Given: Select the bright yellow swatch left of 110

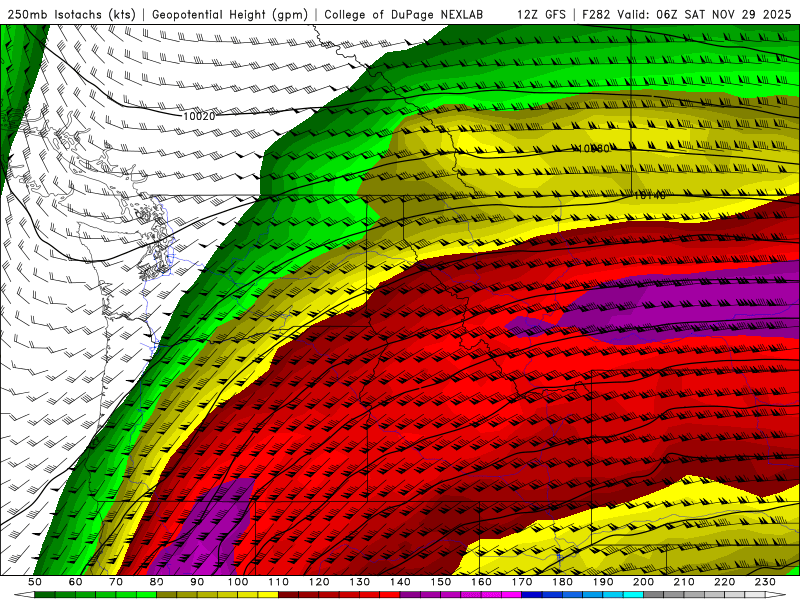Looking at the screenshot, I should [x=268, y=595].
